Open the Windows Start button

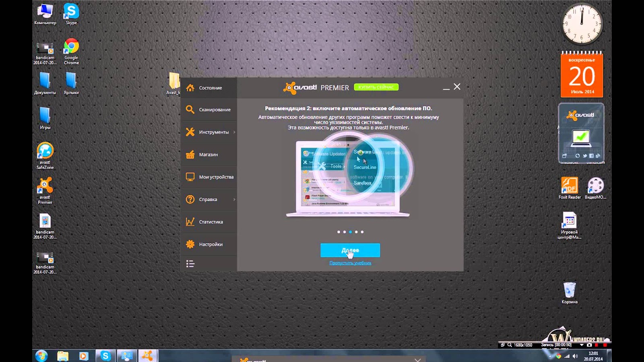pyautogui.click(x=41, y=356)
